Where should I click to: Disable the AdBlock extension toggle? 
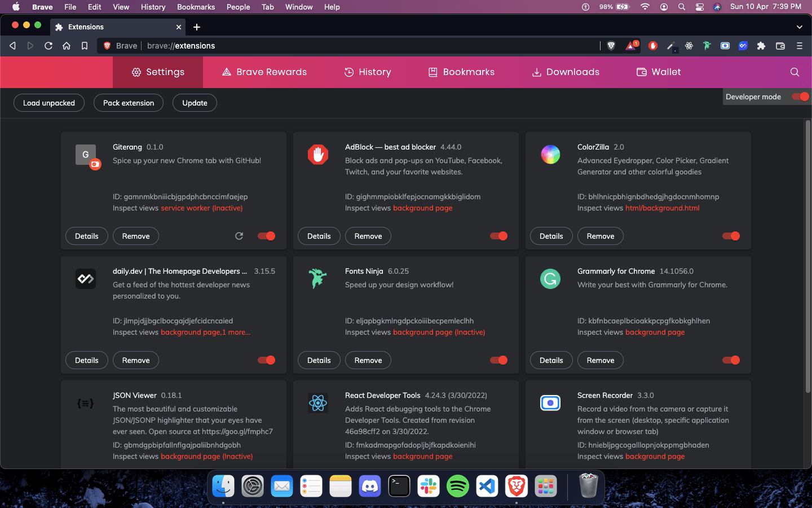pos(499,236)
